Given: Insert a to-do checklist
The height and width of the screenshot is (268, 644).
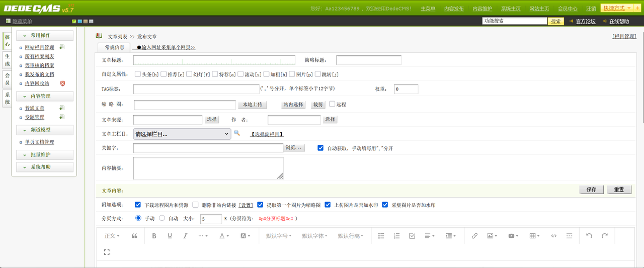Looking at the screenshot, I should coord(412,236).
